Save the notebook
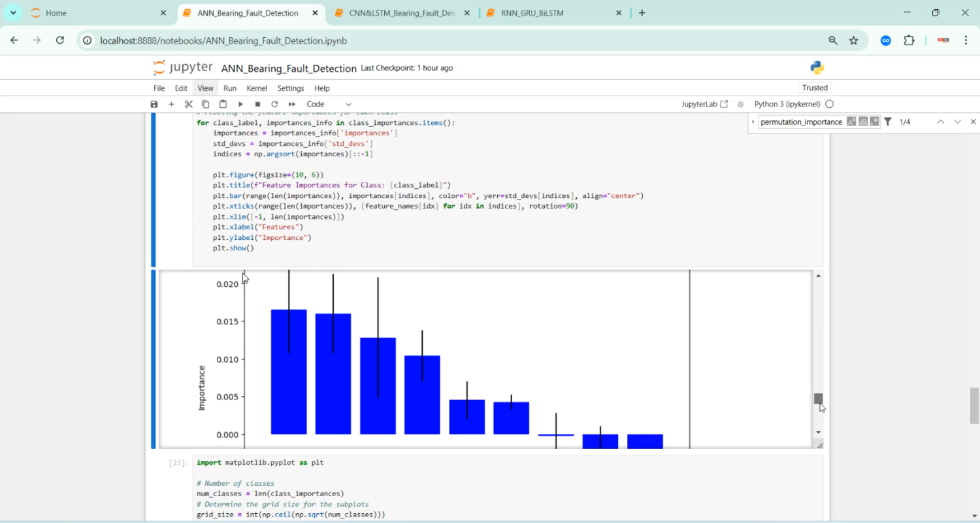This screenshot has width=980, height=523. pos(154,104)
